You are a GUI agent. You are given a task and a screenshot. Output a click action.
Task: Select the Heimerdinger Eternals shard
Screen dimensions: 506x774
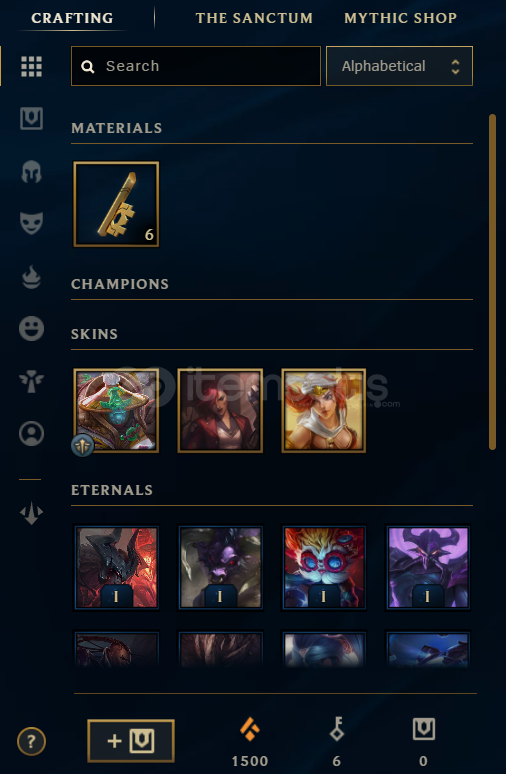324,567
